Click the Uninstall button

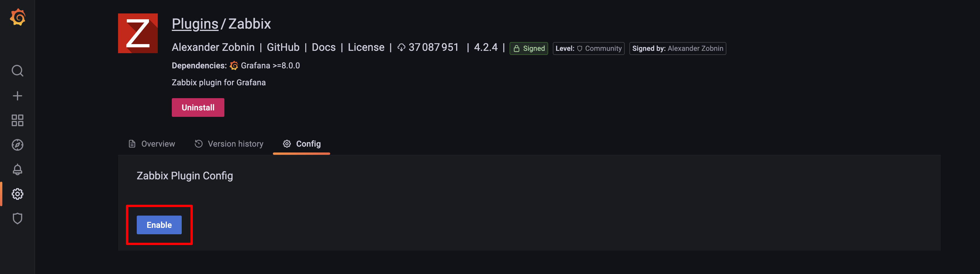[x=198, y=108]
